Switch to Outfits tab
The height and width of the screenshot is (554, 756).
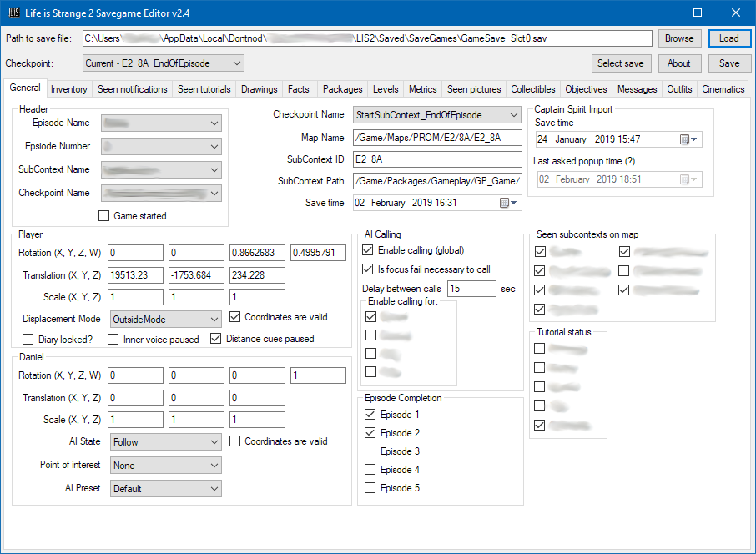[679, 89]
